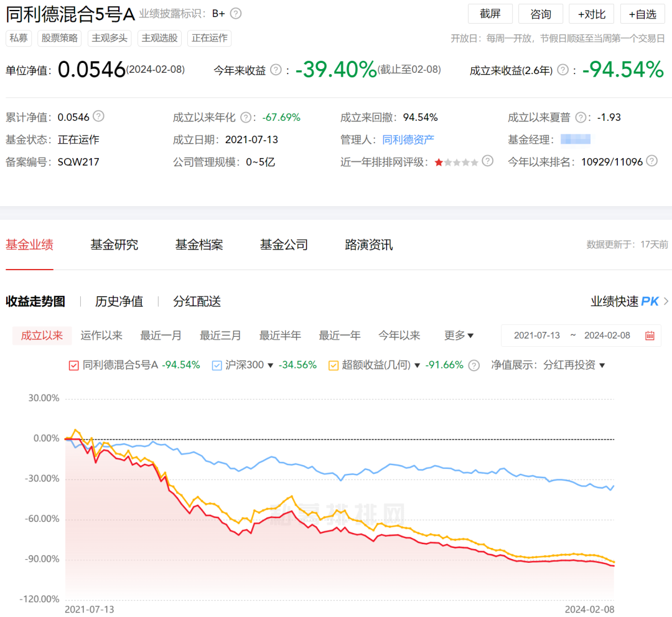Click help icon beside 成立以来年化

[x=246, y=118]
